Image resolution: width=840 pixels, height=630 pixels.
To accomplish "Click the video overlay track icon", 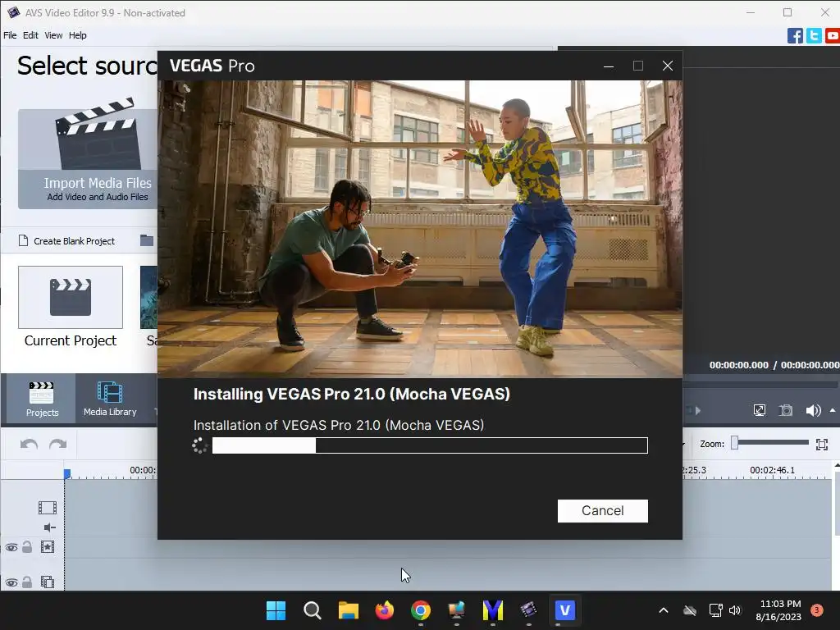I will [x=47, y=582].
